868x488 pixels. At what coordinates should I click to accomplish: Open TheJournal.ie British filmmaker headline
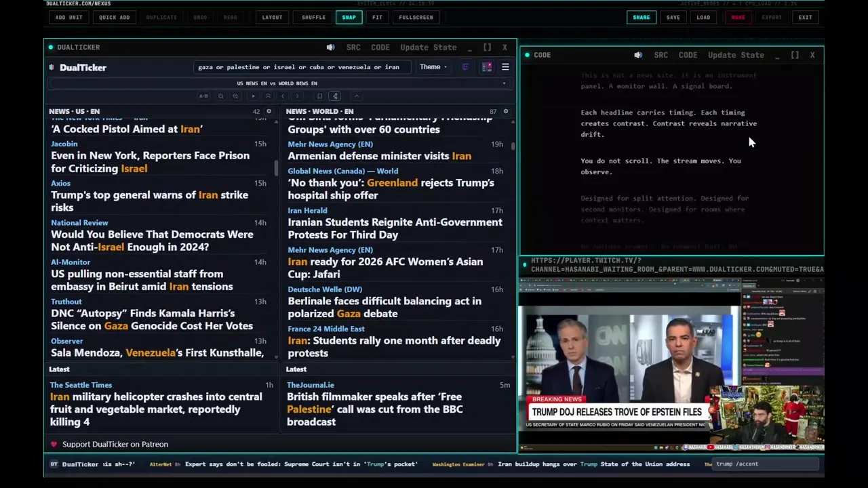pyautogui.click(x=375, y=409)
